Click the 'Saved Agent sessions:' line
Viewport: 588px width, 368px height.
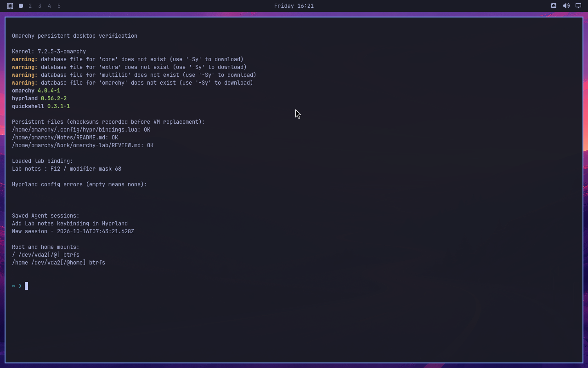click(x=45, y=216)
